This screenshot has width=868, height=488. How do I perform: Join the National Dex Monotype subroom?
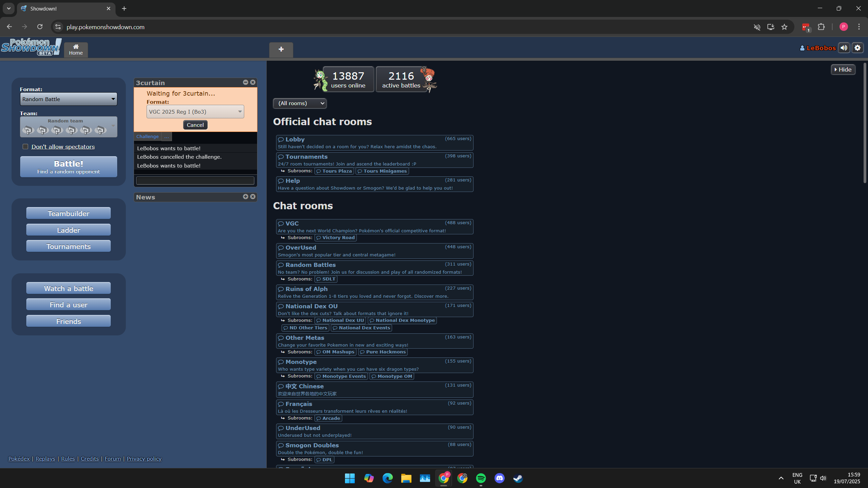(x=402, y=320)
